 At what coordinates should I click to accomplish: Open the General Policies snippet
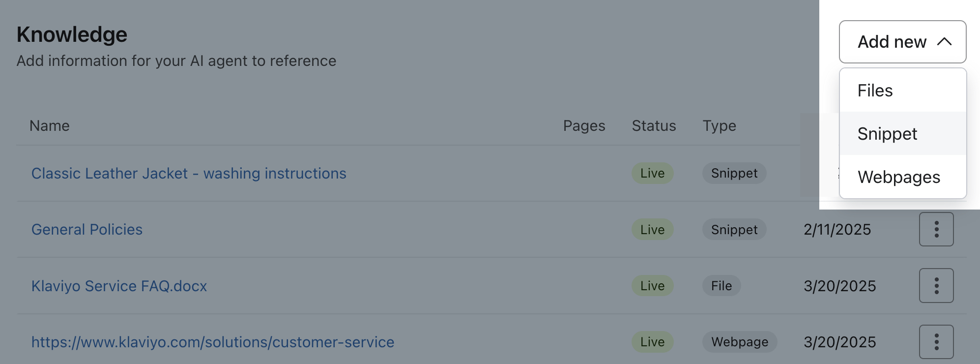[x=86, y=229]
